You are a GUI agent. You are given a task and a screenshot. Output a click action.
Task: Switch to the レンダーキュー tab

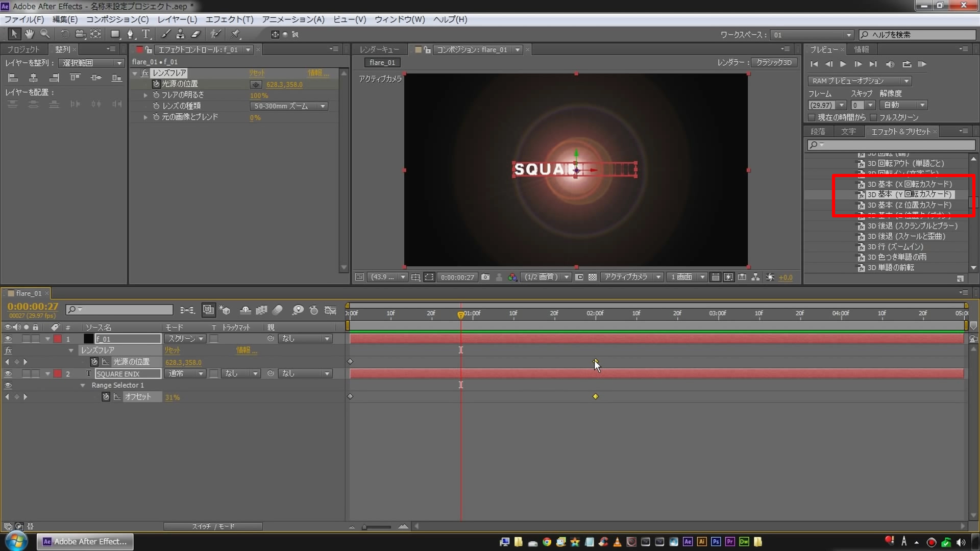point(379,49)
